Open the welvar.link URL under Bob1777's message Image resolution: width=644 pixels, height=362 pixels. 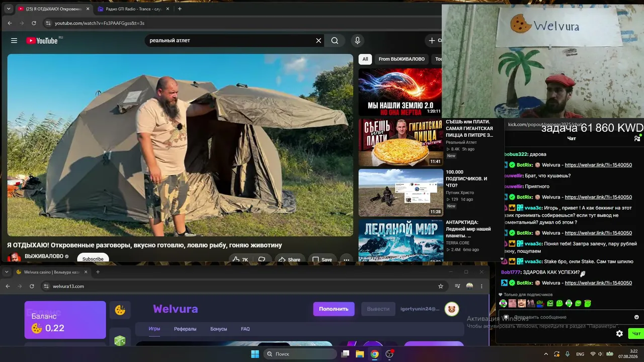tap(598, 283)
